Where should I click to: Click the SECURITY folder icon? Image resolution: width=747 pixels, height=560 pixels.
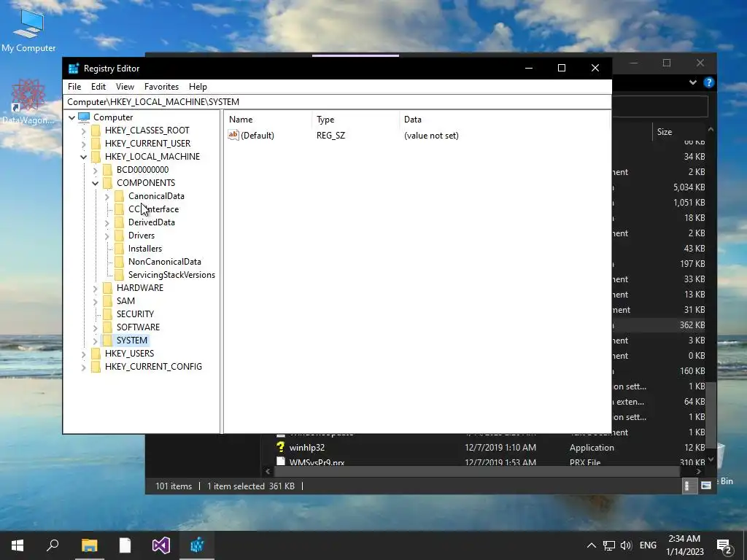tap(108, 314)
